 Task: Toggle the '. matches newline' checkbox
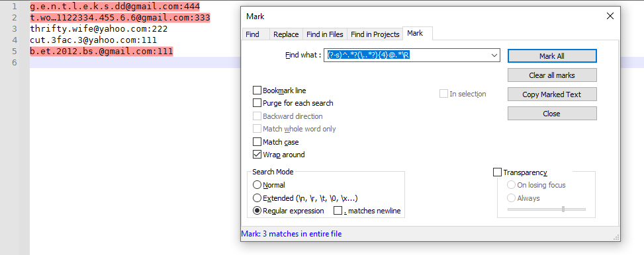pyautogui.click(x=338, y=211)
